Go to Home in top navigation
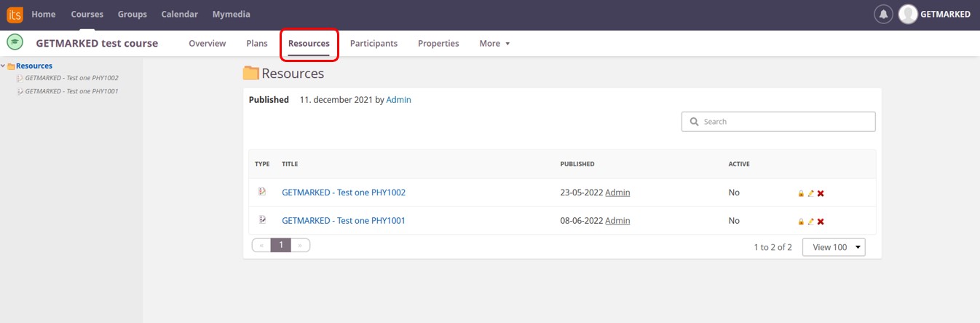Image resolution: width=980 pixels, height=323 pixels. 44,14
